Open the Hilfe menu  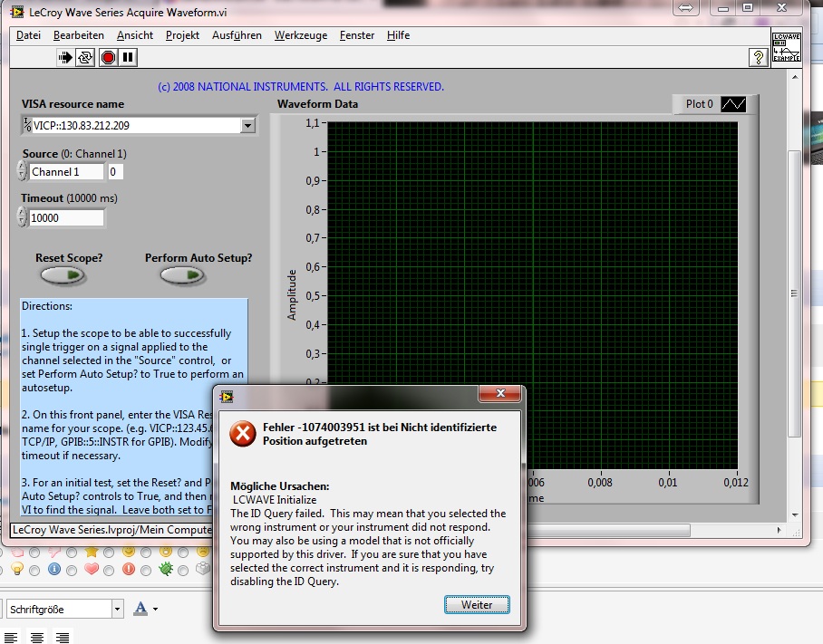[398, 35]
